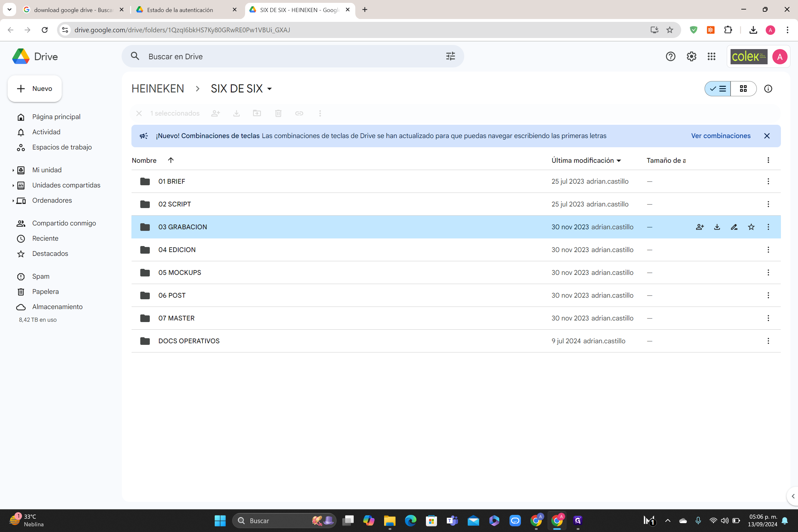798x532 pixels.
Task: Open File Explorer from taskbar
Action: 389,521
